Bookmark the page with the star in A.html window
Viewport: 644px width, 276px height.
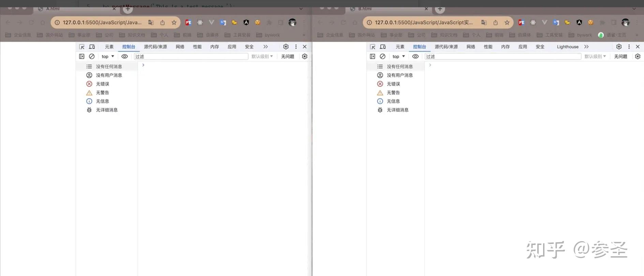coord(174,23)
